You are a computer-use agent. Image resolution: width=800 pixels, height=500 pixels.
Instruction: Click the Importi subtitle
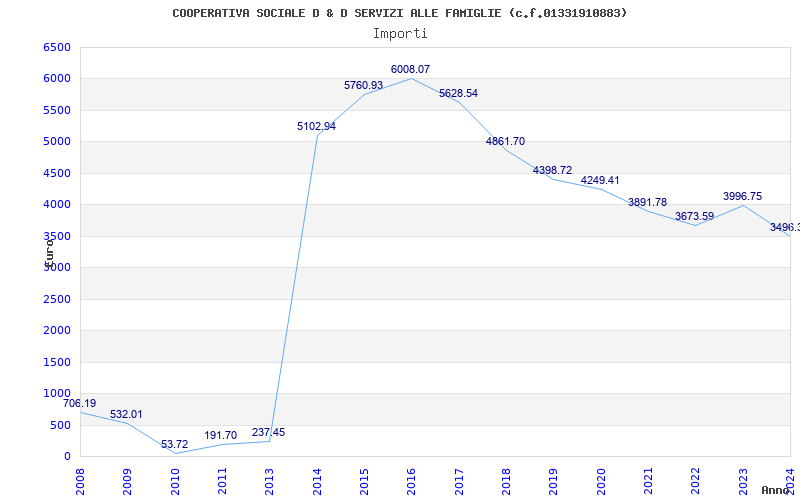pyautogui.click(x=400, y=34)
